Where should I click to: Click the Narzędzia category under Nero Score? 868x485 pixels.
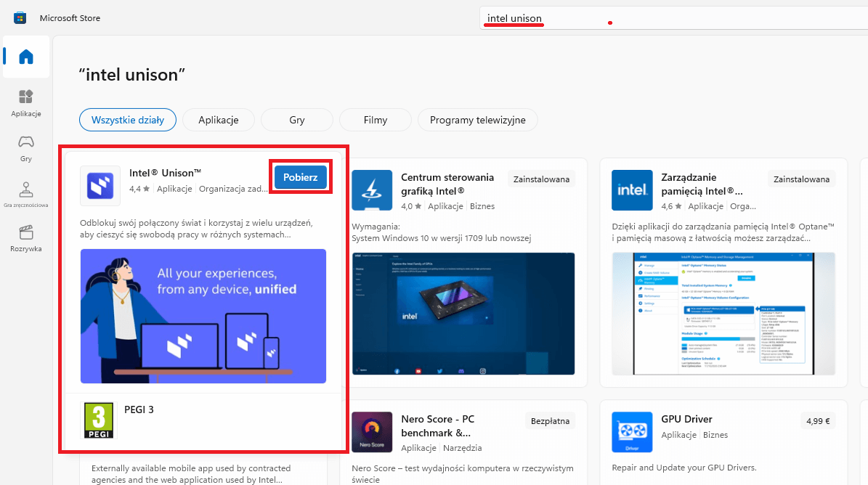click(462, 448)
